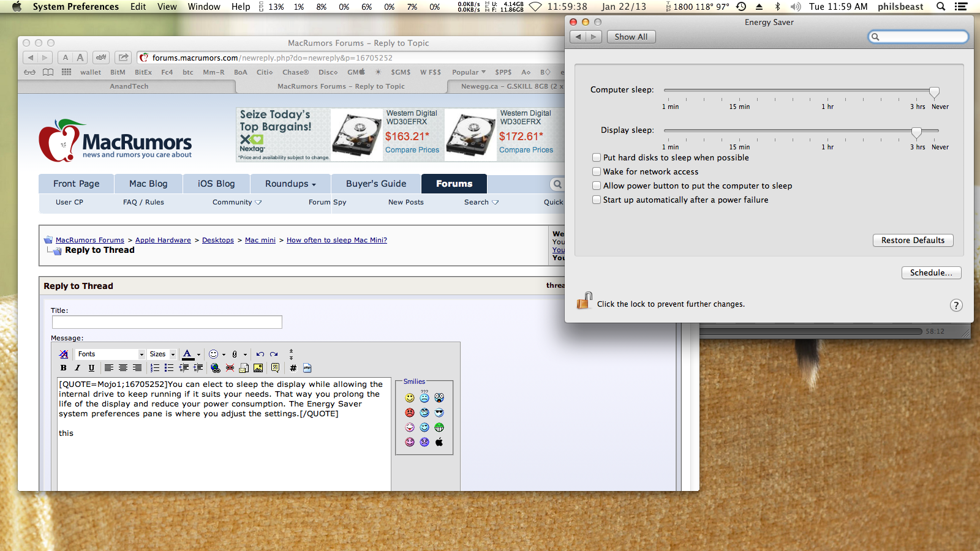Open Safari Top Sites grid icon
Viewport: 980px width, 551px height.
pos(67,72)
